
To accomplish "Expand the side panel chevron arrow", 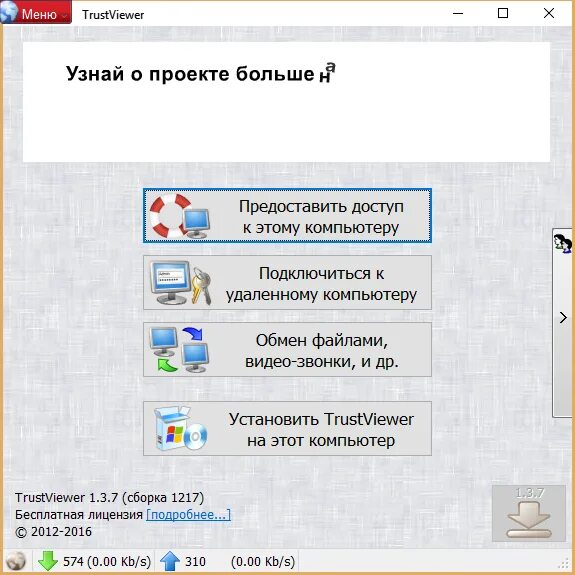I will pos(563,318).
